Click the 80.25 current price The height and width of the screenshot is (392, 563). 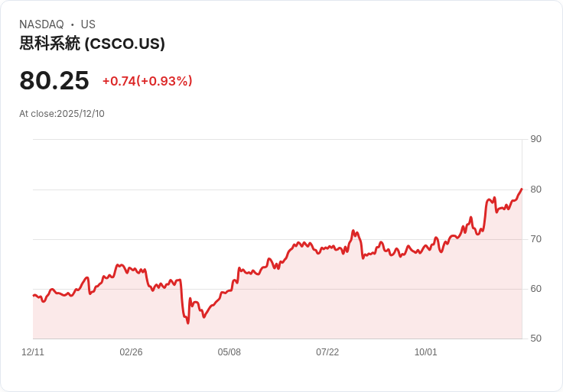pyautogui.click(x=54, y=80)
